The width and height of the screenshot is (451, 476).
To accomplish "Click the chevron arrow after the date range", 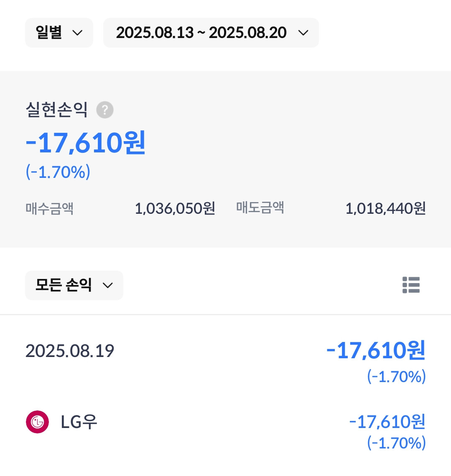I will [303, 33].
